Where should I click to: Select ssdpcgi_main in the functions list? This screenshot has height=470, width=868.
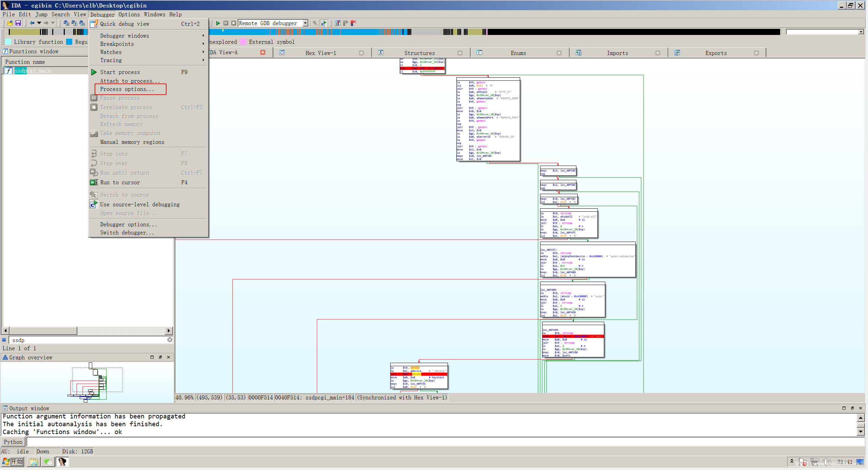(x=33, y=71)
